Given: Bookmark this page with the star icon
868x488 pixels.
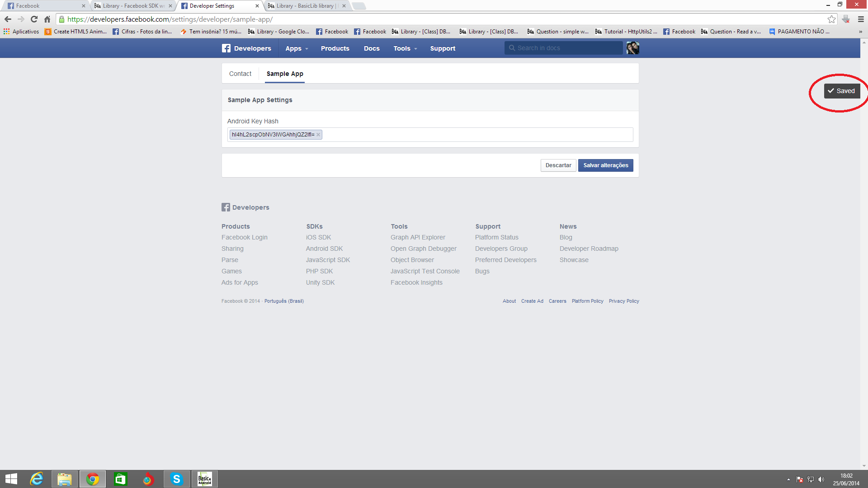Looking at the screenshot, I should click(831, 19).
